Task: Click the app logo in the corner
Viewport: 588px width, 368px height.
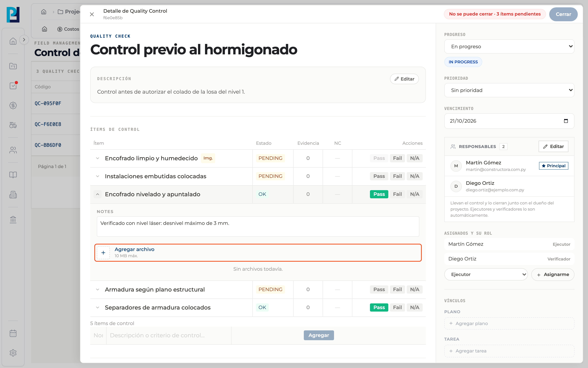Action: pyautogui.click(x=13, y=15)
